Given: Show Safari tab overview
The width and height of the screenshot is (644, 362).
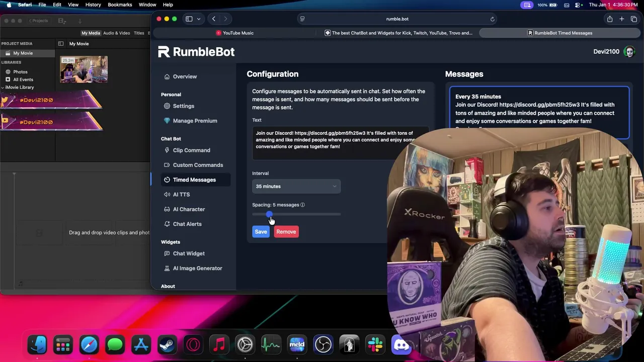Looking at the screenshot, I should point(634,19).
